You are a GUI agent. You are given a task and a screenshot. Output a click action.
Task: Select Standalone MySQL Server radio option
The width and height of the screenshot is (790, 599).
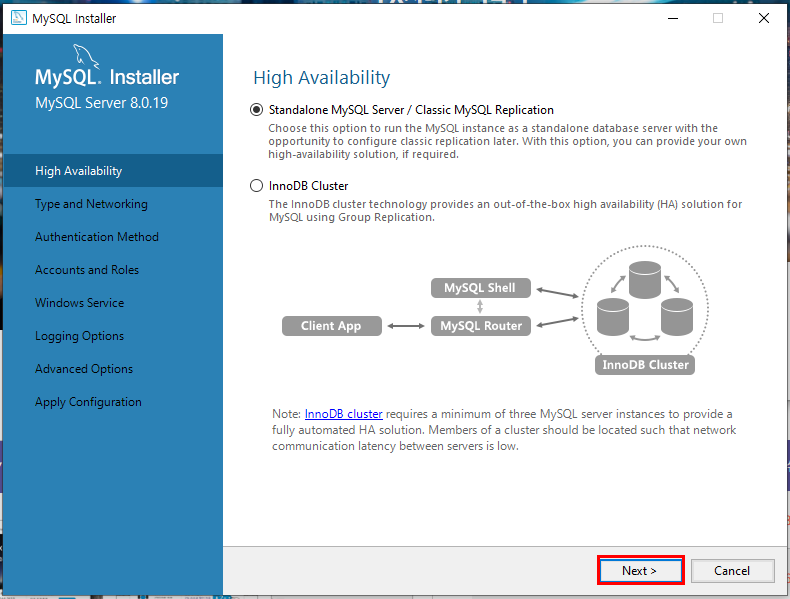click(x=256, y=110)
